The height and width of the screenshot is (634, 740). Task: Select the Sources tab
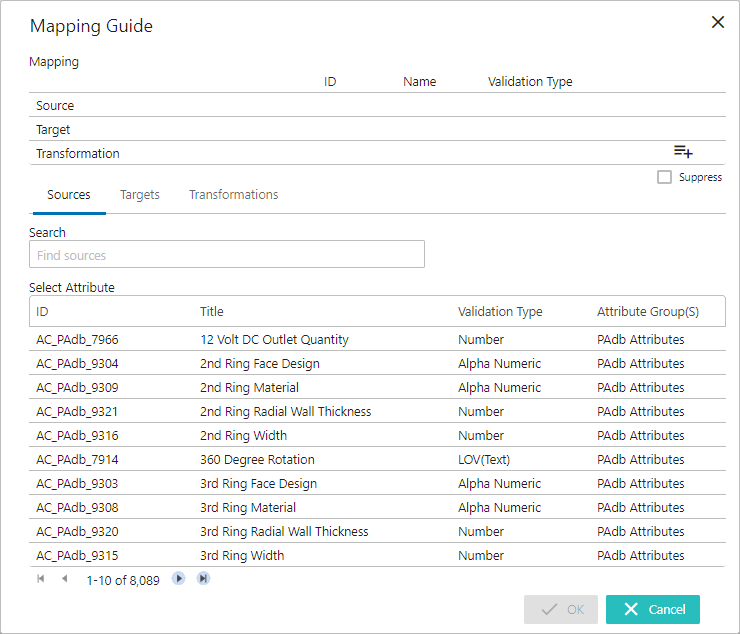click(x=69, y=195)
